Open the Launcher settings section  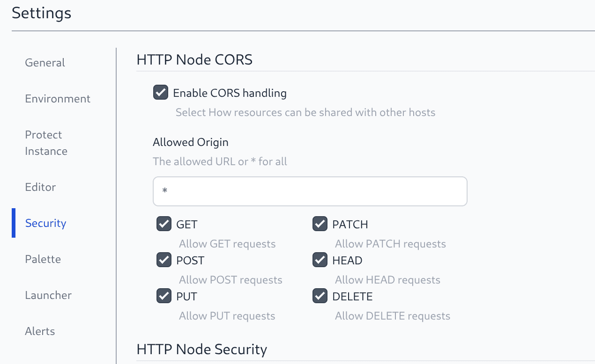(x=48, y=295)
